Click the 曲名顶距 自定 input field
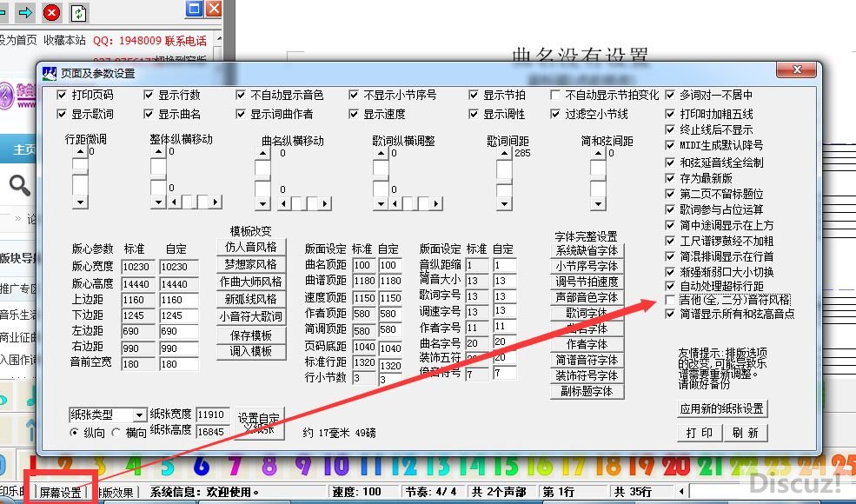Image resolution: width=856 pixels, height=504 pixels. pyautogui.click(x=390, y=265)
